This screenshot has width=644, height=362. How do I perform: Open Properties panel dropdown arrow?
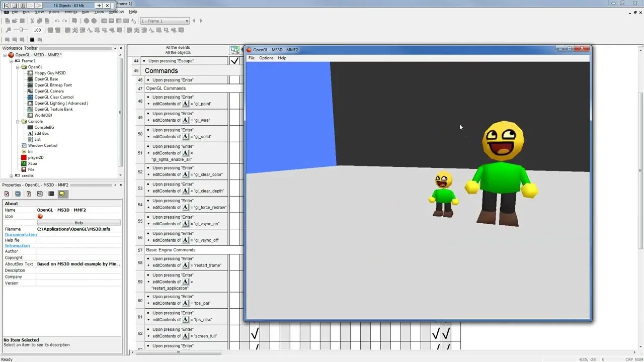[115, 185]
